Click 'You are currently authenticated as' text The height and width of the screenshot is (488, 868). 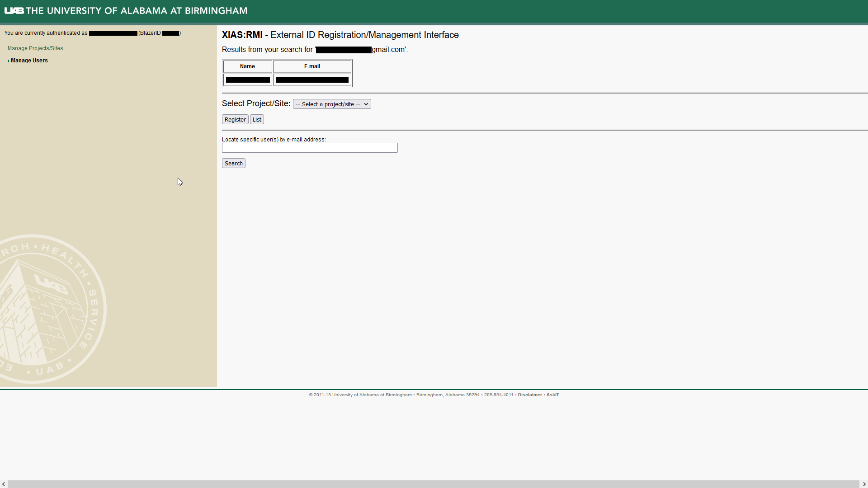46,33
